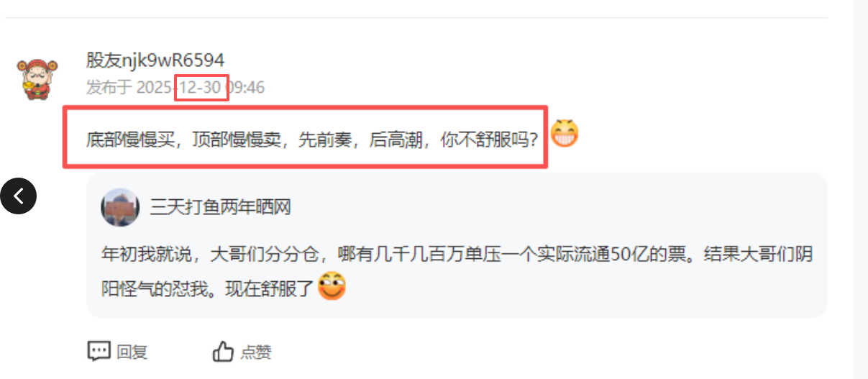Screen dimensions: 868x379
Task: Click the 回复 text label
Action: (132, 352)
